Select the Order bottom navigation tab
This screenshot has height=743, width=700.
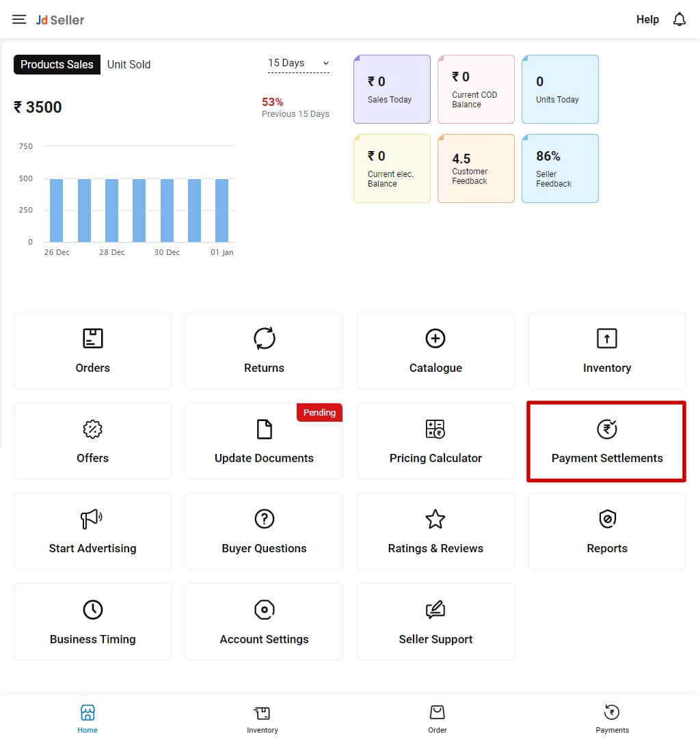point(437,719)
